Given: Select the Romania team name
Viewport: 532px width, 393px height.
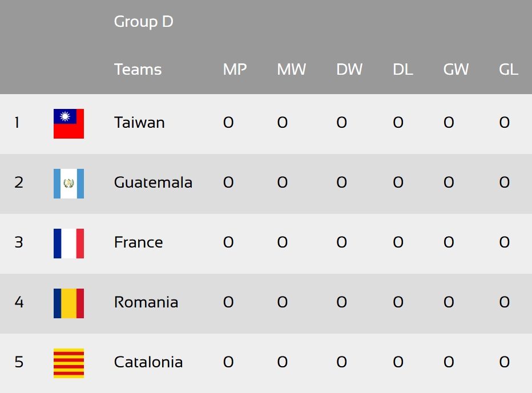Looking at the screenshot, I should 146,302.
